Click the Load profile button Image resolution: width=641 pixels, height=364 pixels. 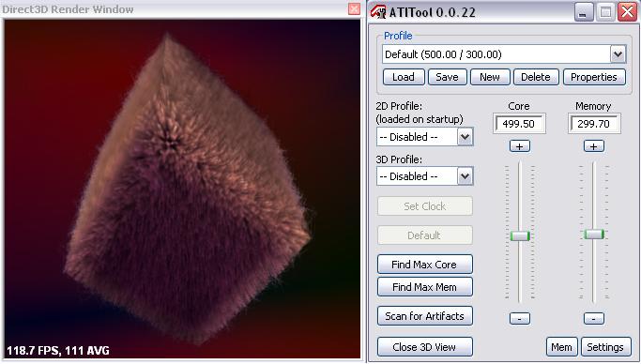pos(404,77)
